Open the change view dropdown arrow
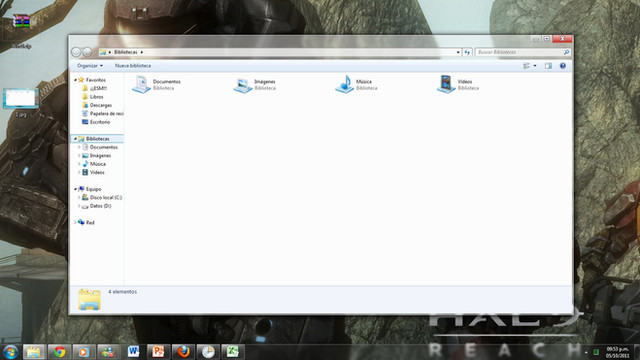640x360 pixels. click(x=535, y=66)
